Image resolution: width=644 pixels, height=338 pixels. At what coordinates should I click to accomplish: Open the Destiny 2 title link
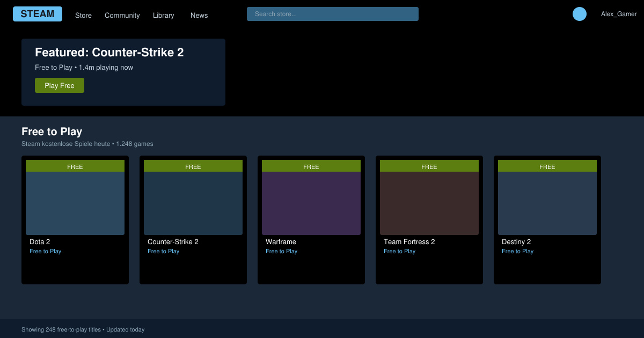[x=516, y=242]
